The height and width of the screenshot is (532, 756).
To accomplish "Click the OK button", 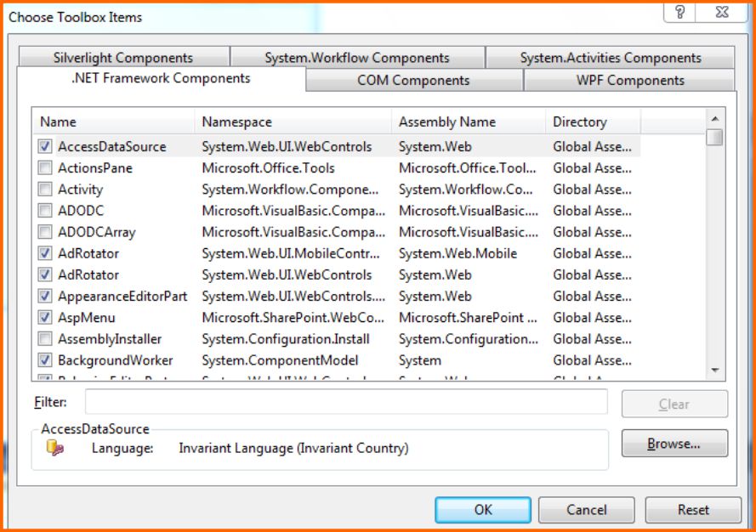I will click(483, 510).
